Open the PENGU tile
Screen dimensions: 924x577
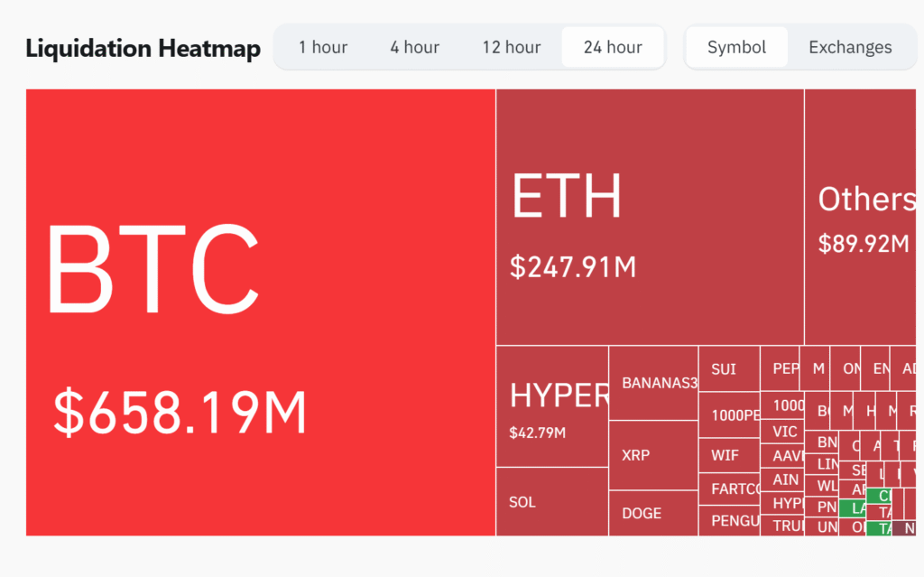pos(729,520)
